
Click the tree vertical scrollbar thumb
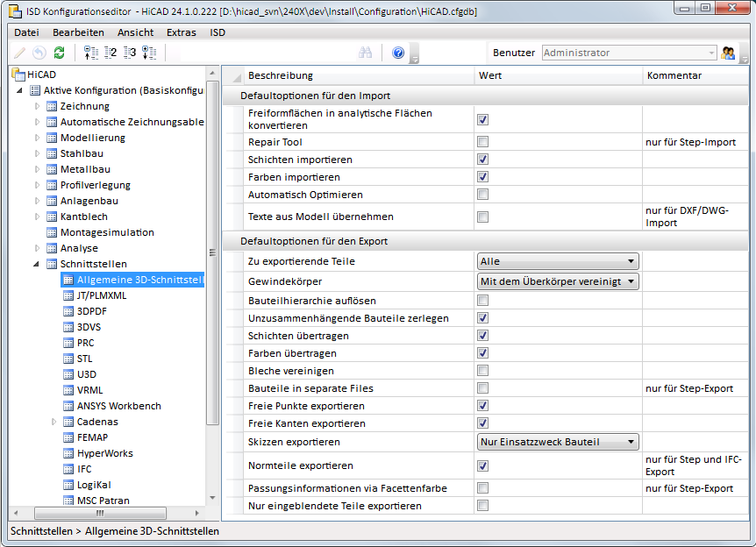212,252
